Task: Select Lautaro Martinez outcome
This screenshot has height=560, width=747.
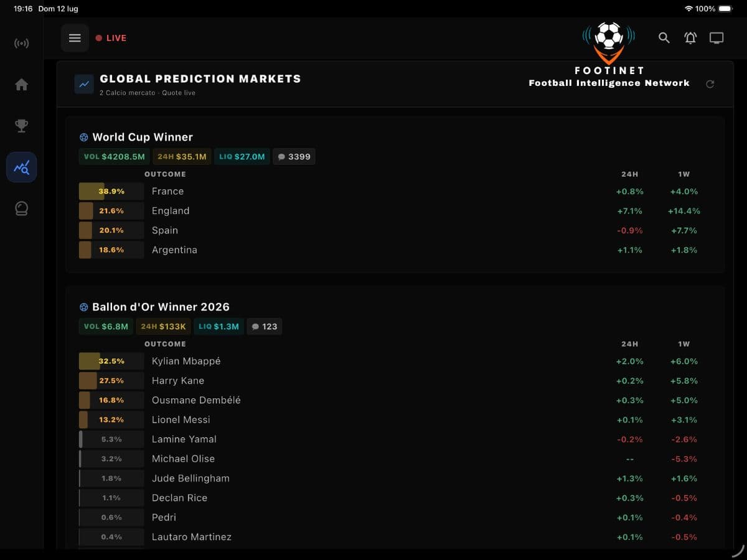Action: pyautogui.click(x=395, y=537)
